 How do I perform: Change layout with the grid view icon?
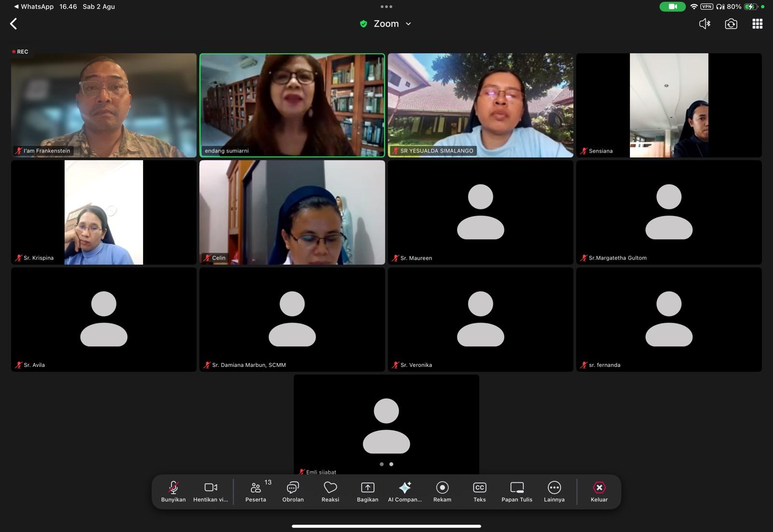point(757,24)
